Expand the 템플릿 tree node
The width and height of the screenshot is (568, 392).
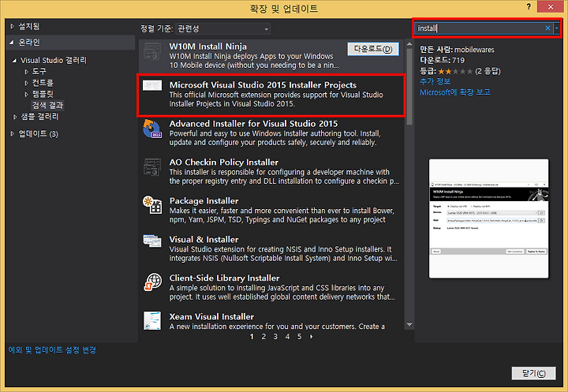pos(26,94)
